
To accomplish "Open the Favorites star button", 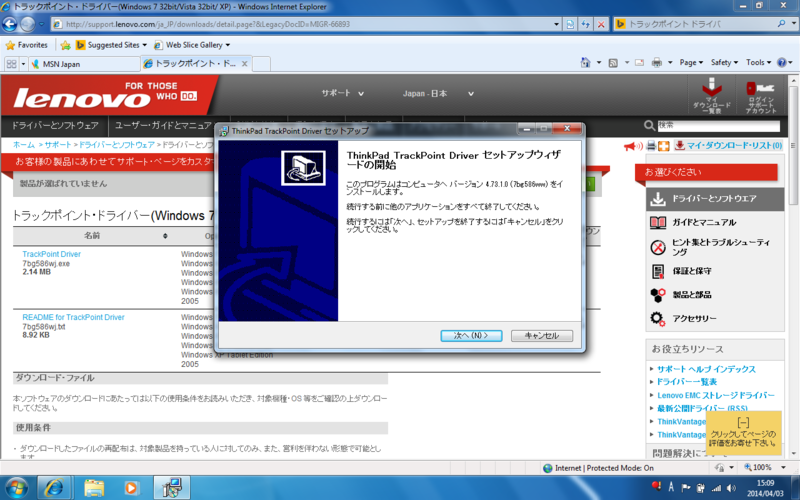I will pyautogui.click(x=27, y=45).
